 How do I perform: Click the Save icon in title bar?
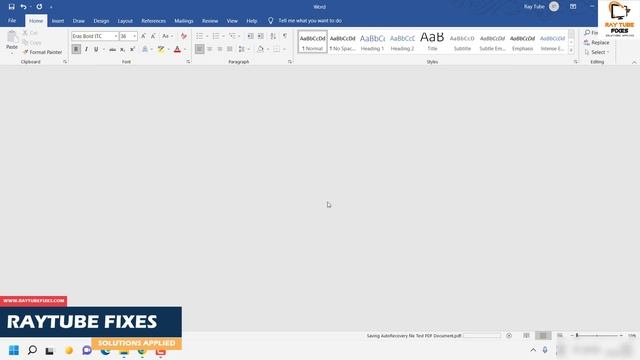(x=11, y=7)
